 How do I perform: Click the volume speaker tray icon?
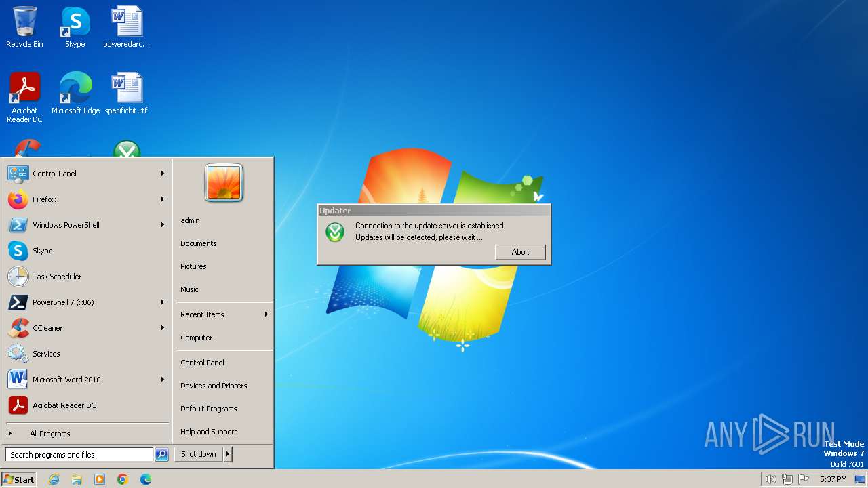click(x=770, y=479)
